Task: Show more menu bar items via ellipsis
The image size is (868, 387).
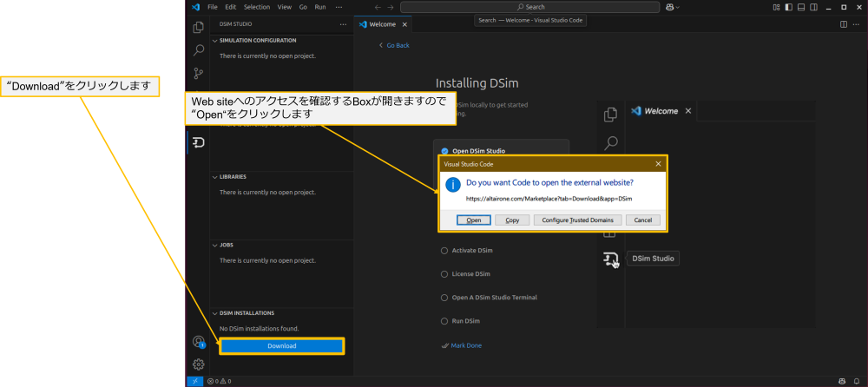Action: point(339,7)
